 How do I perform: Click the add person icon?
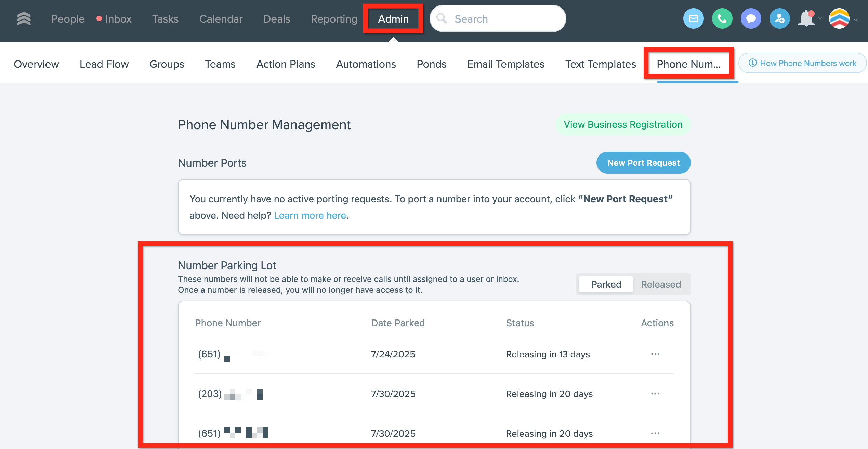[779, 19]
